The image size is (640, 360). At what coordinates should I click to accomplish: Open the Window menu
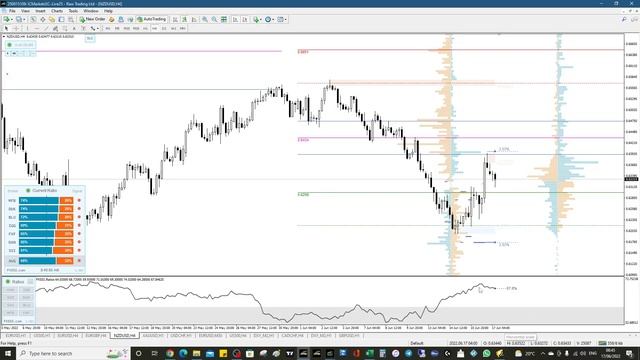(91, 11)
